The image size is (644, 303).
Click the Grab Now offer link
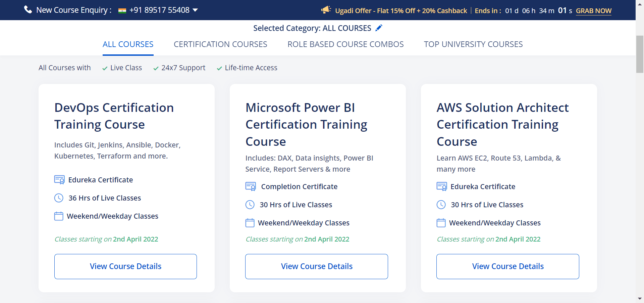(x=593, y=11)
